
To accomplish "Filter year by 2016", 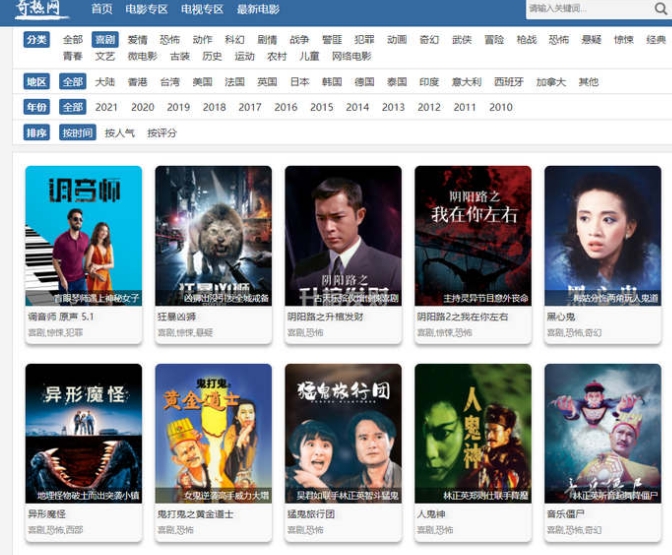I will point(286,107).
